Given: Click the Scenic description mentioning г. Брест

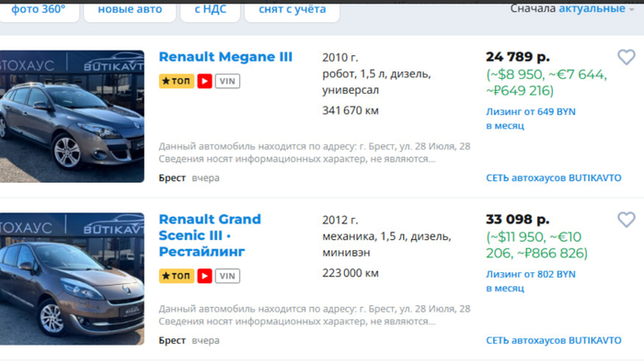Looking at the screenshot, I should click(315, 314).
